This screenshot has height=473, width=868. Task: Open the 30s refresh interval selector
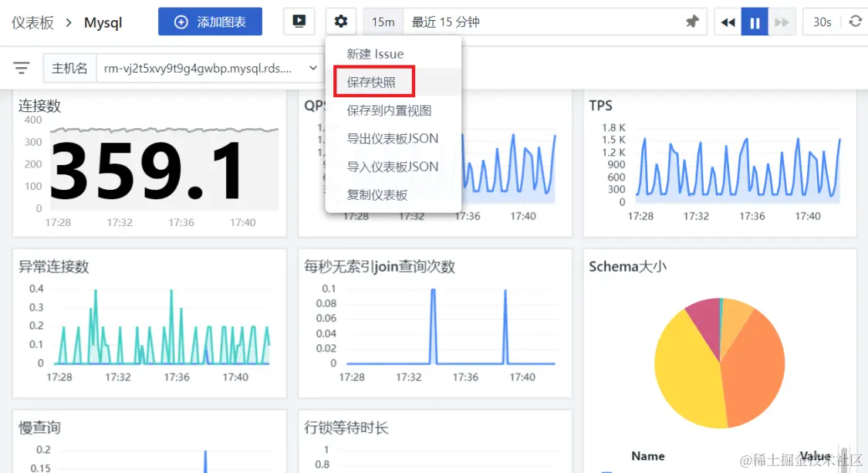[x=822, y=22]
